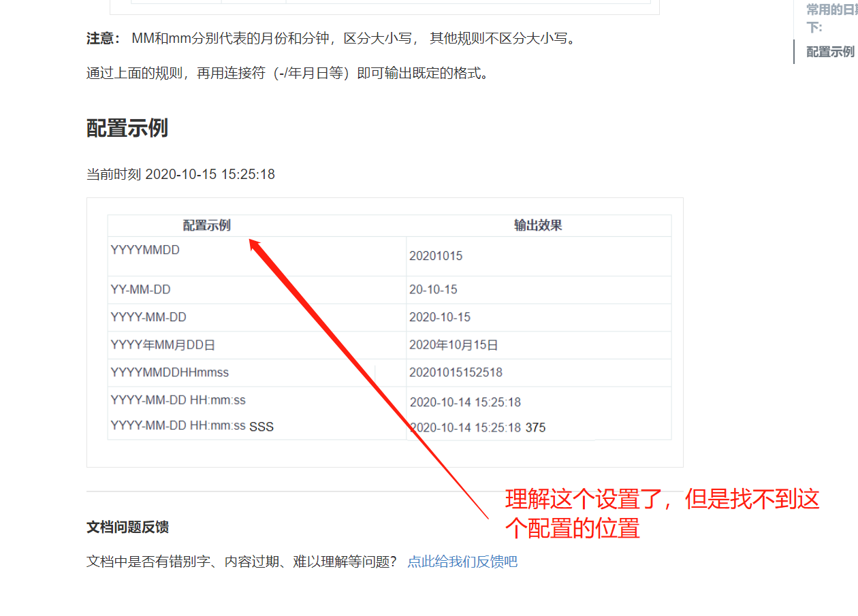
Task: Click the 配置示例 page heading
Action: pos(128,127)
